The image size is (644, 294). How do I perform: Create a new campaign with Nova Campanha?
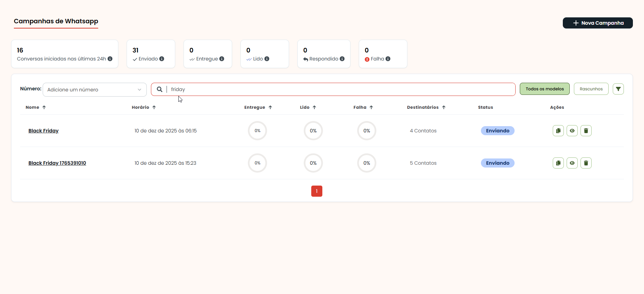598,23
